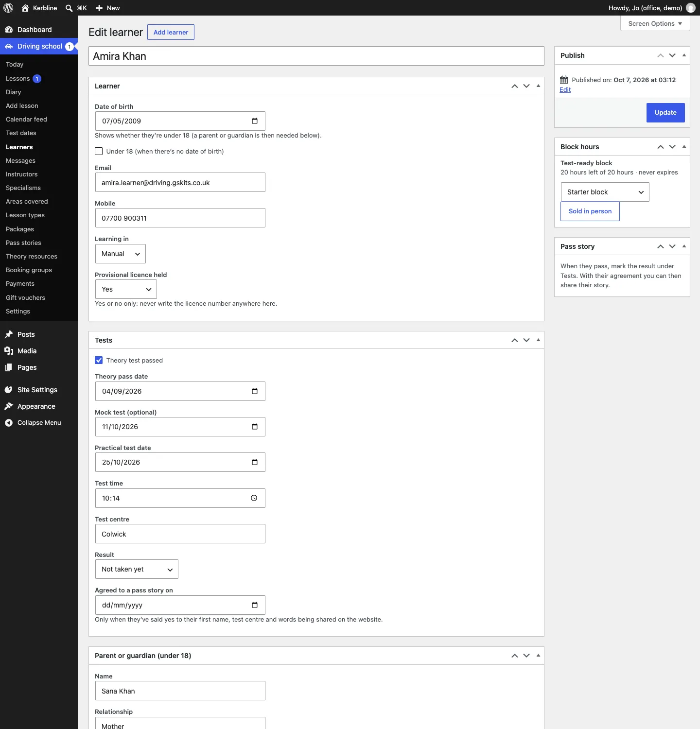This screenshot has height=729, width=700.
Task: Focus the Email input field
Action: coord(180,182)
